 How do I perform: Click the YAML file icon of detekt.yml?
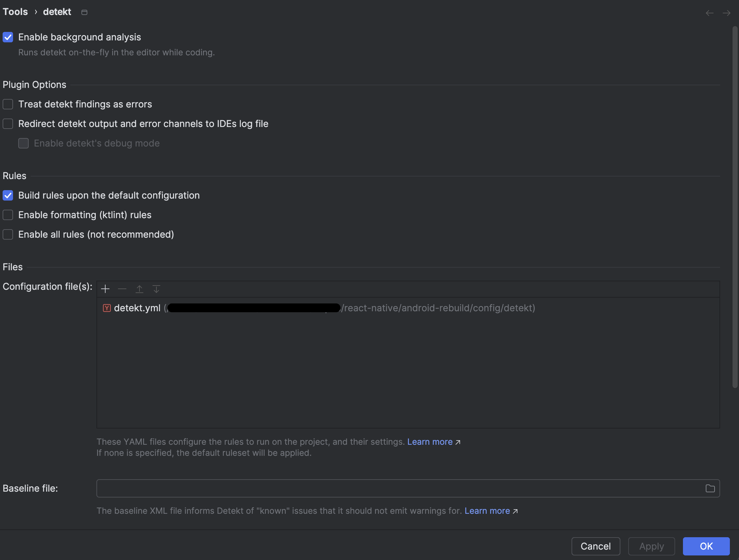click(x=107, y=308)
